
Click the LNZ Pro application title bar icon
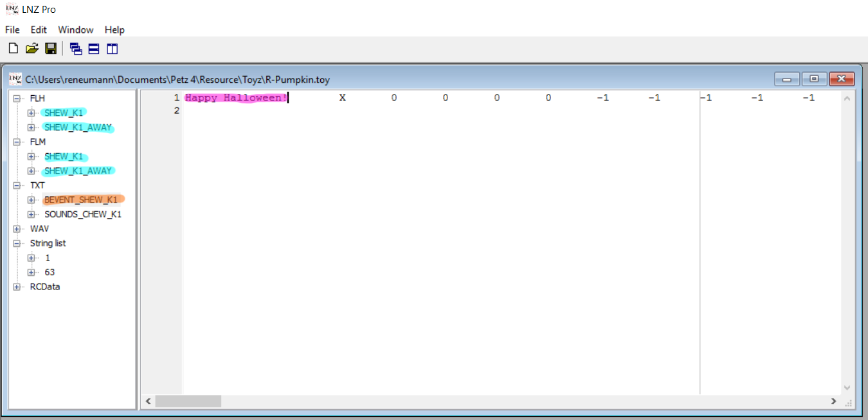point(12,9)
